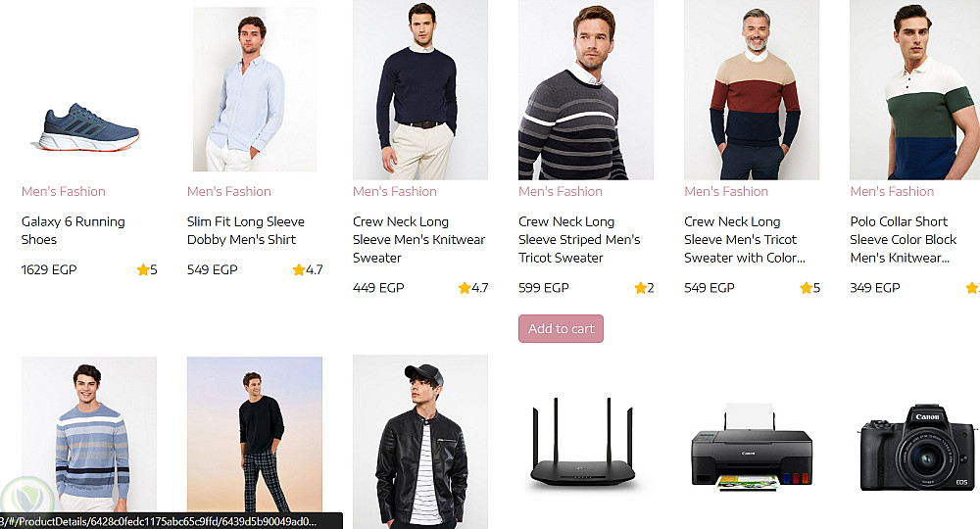
Task: Click the Galaxy 6 Running Shoes title
Action: [x=73, y=230]
